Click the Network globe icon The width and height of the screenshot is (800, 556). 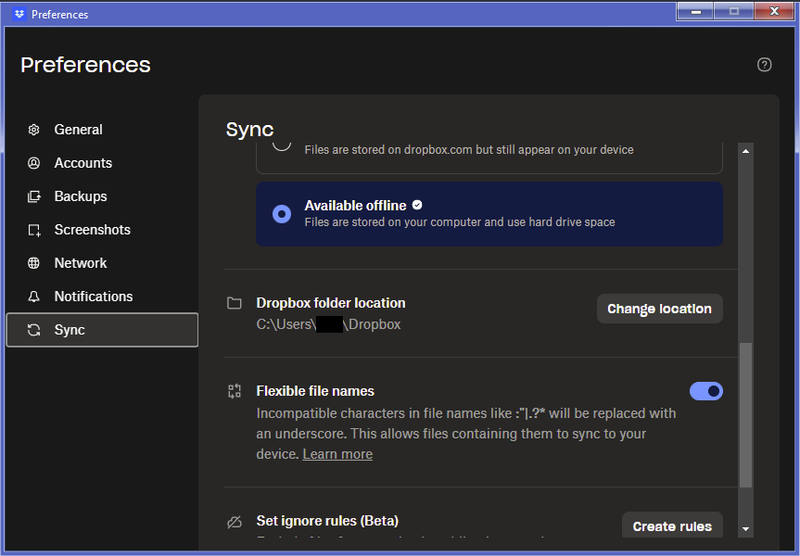[x=34, y=263]
